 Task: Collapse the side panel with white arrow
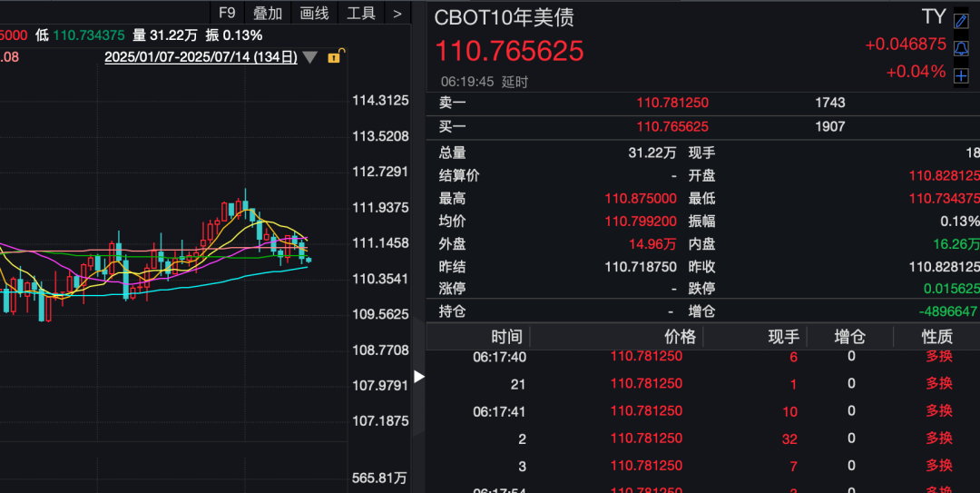(x=418, y=376)
